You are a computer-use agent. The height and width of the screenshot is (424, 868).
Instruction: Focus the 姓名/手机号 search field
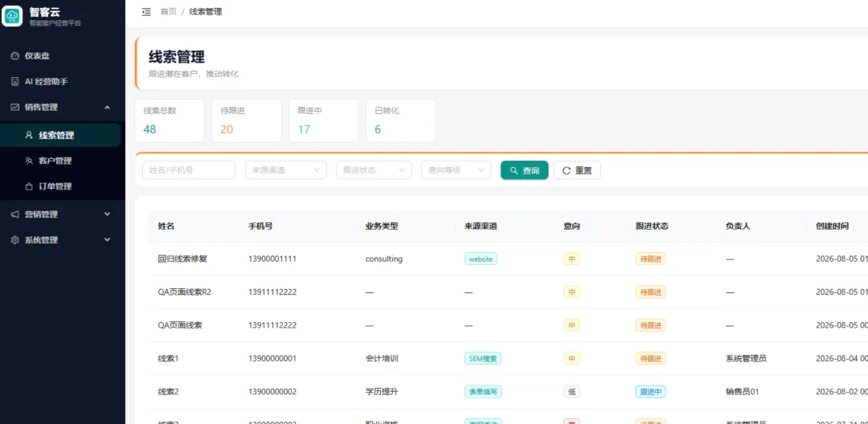click(189, 170)
